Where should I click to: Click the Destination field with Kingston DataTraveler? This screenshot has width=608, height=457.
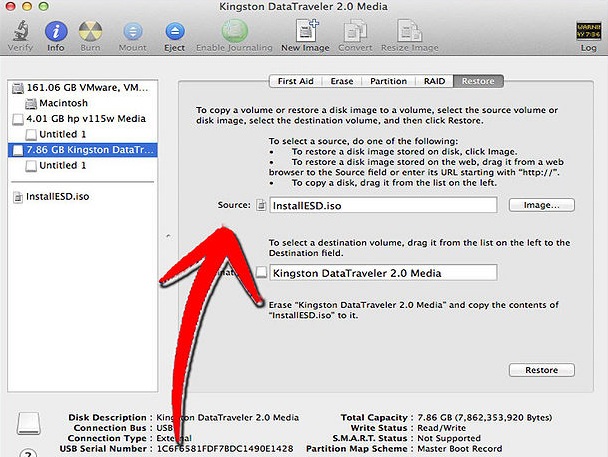click(x=383, y=272)
